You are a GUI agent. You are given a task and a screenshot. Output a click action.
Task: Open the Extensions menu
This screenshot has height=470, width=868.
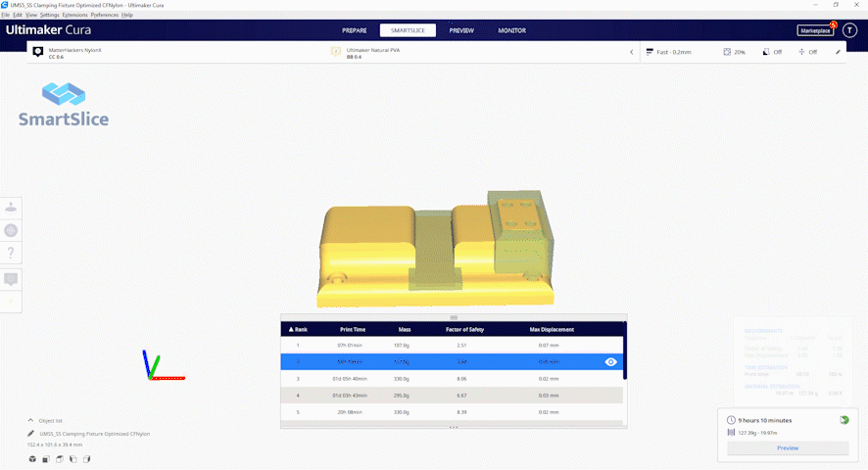tap(74, 15)
